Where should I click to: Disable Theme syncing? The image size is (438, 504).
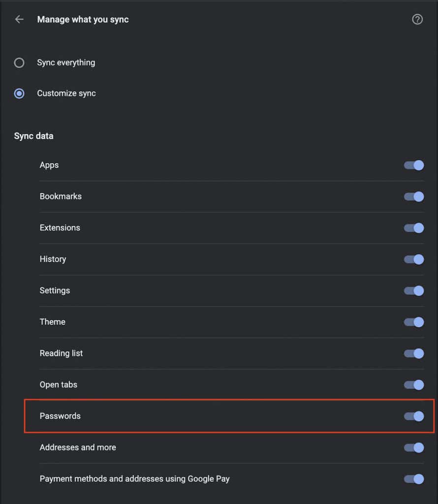pyautogui.click(x=413, y=322)
